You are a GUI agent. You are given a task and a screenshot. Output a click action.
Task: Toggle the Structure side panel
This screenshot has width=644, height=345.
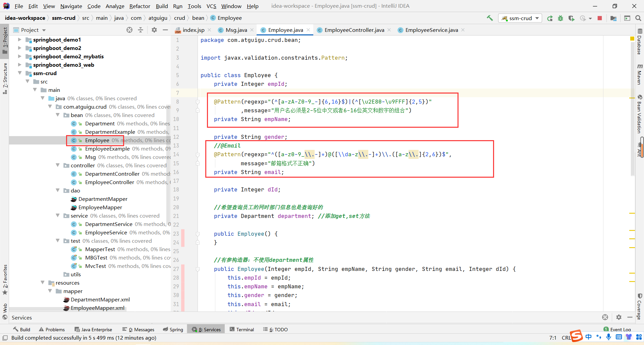tap(5, 78)
